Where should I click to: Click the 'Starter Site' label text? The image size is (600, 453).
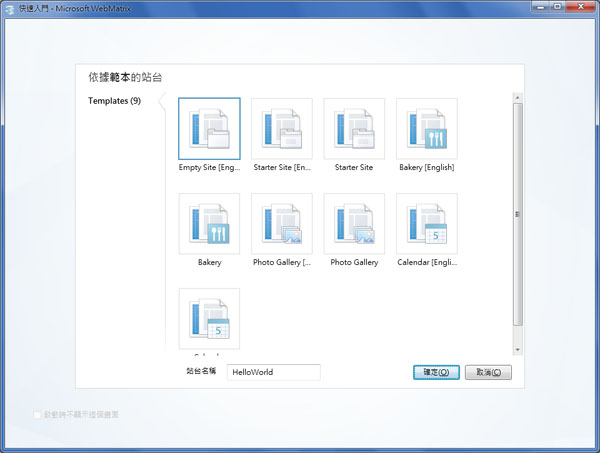tap(354, 167)
